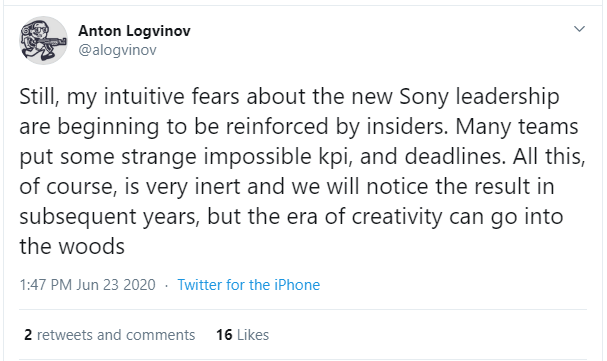Click the 1:47 PM timestamp
This screenshot has height=361, width=607.
46,285
